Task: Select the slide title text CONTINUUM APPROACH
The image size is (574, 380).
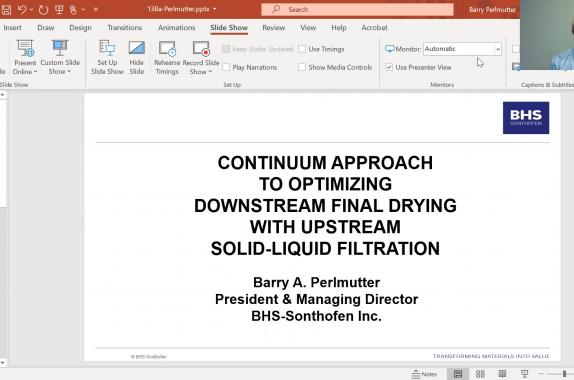Action: (x=325, y=163)
